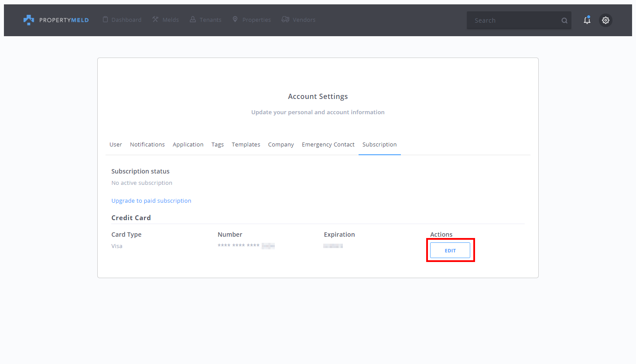The height and width of the screenshot is (364, 636).
Task: Open the Dashboard clipboard icon
Action: point(105,20)
